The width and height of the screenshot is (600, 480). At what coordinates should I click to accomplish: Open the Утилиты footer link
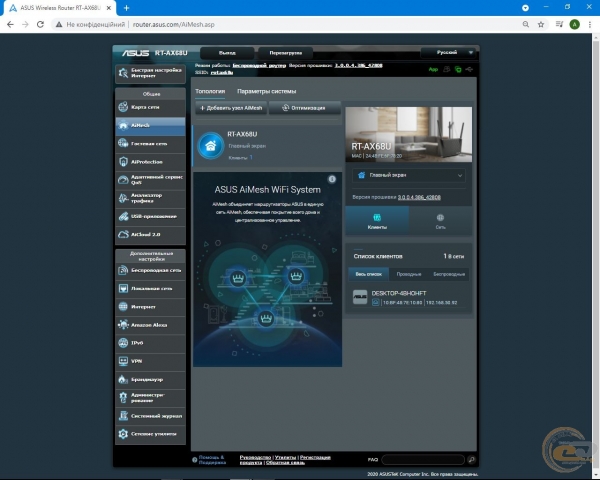[285, 457]
